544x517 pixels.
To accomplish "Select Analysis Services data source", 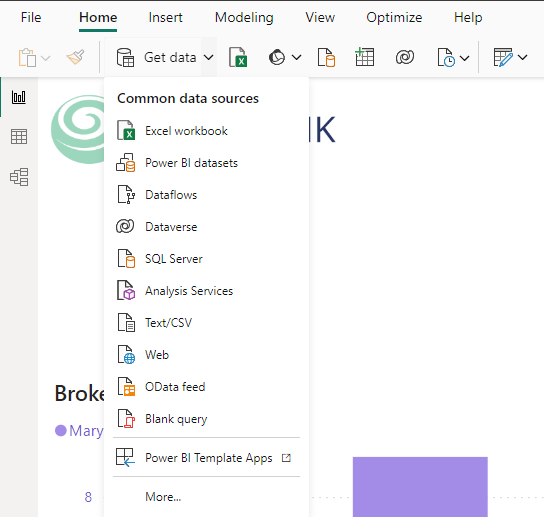I will coord(206,291).
